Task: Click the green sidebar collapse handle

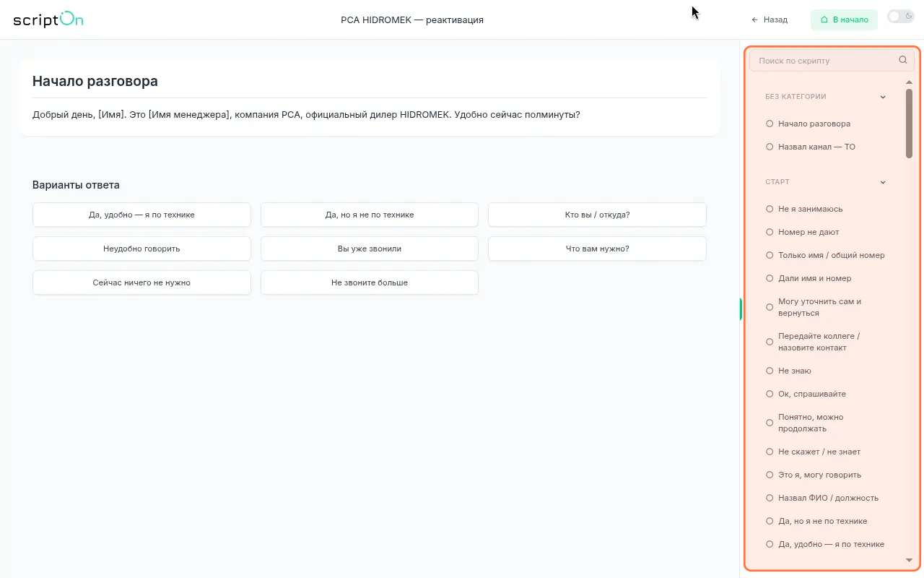Action: pyautogui.click(x=741, y=309)
